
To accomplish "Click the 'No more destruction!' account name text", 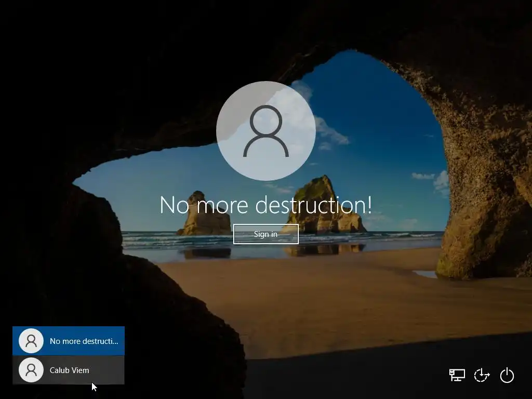I will (265, 205).
